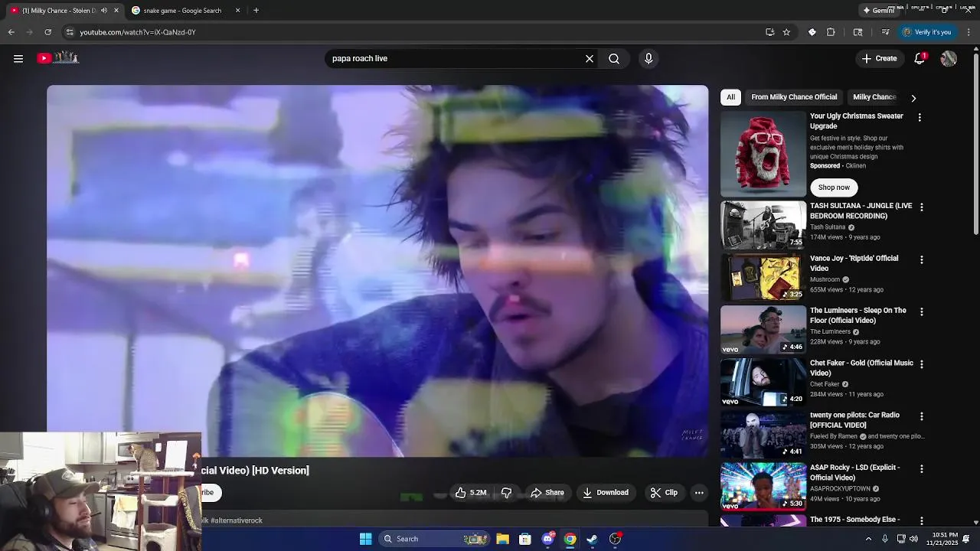Open options for Sleep On The Floor video
980x551 pixels.
tap(921, 312)
